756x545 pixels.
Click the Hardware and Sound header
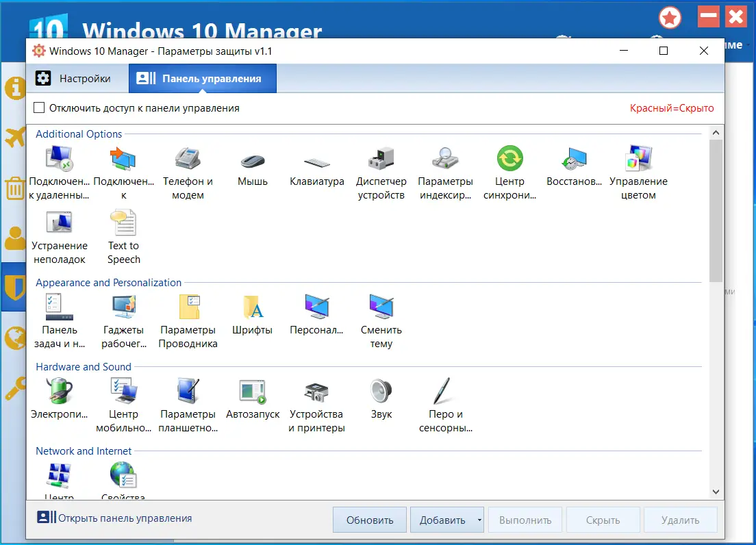click(x=84, y=367)
